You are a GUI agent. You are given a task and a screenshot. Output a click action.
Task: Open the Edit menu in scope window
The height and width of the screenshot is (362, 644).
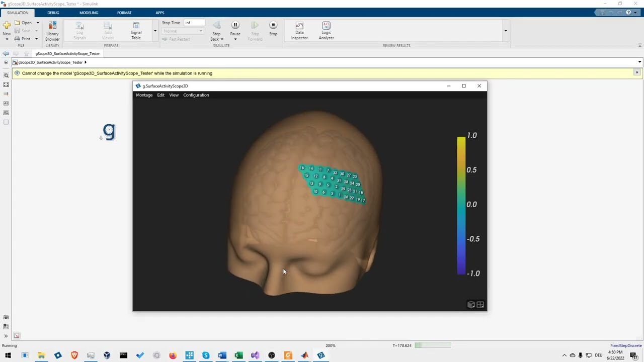160,95
